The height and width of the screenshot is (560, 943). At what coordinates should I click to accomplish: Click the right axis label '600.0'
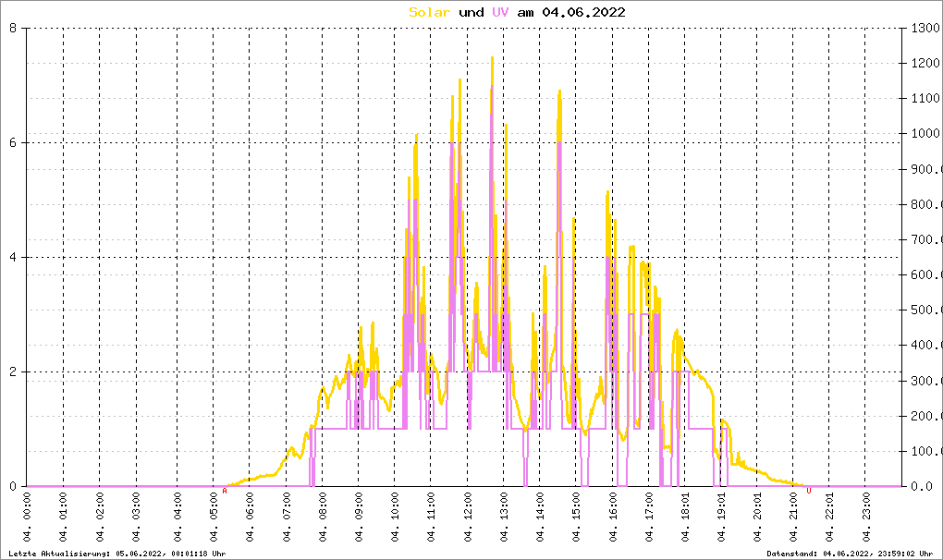926,274
